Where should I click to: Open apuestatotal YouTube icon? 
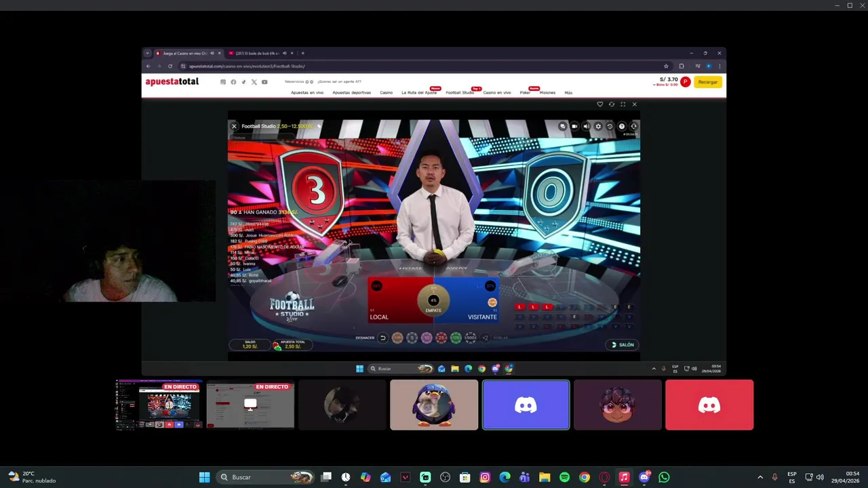(x=264, y=82)
